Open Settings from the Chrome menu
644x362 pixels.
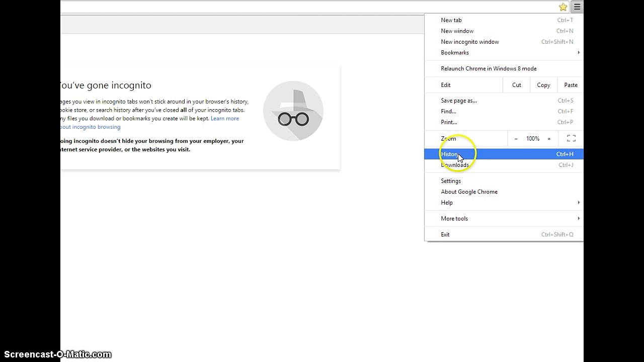[x=504, y=181]
